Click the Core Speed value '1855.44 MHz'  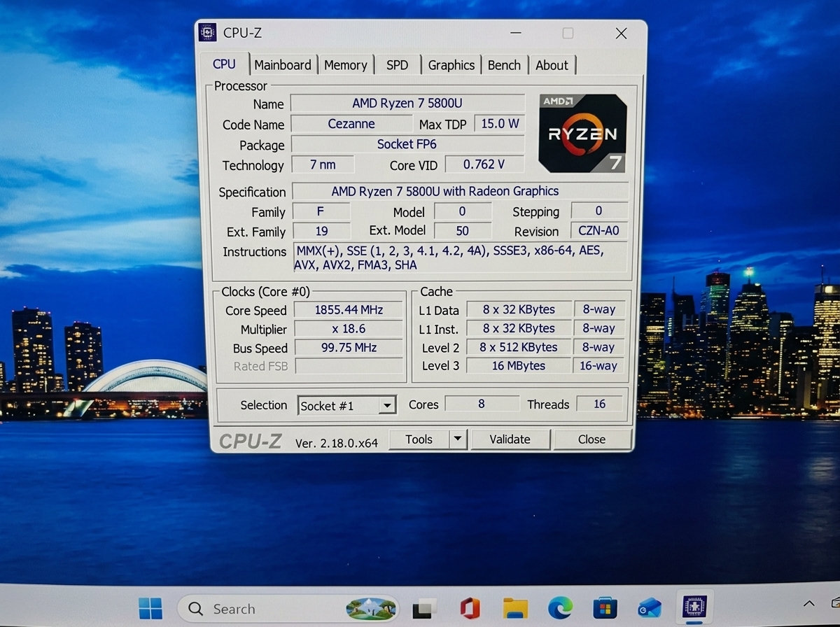click(349, 309)
